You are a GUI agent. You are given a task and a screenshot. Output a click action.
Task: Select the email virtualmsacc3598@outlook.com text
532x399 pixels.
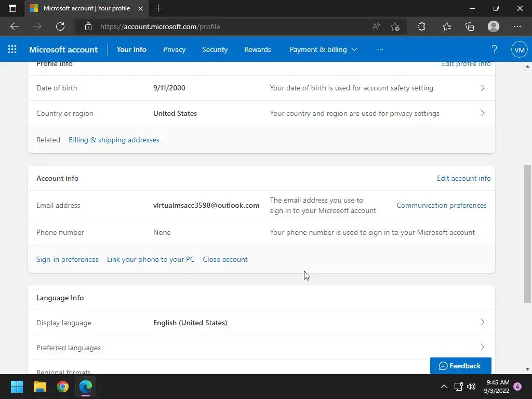pos(206,205)
